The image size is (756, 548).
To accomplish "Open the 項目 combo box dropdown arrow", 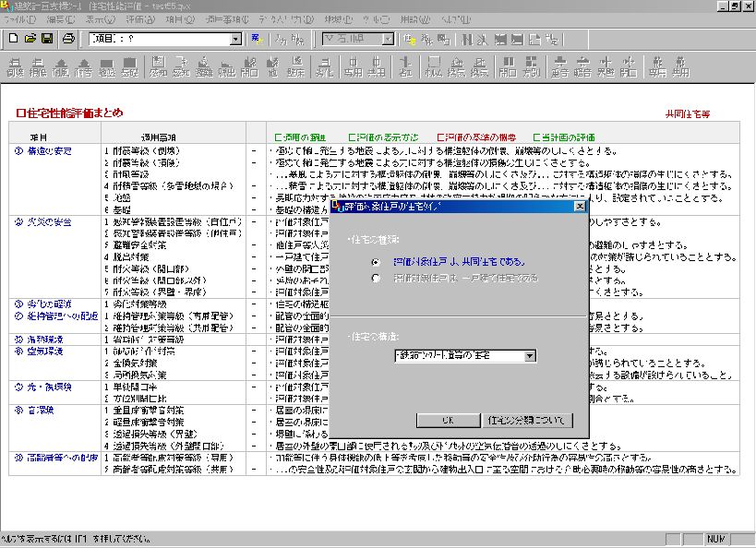I will click(x=235, y=39).
